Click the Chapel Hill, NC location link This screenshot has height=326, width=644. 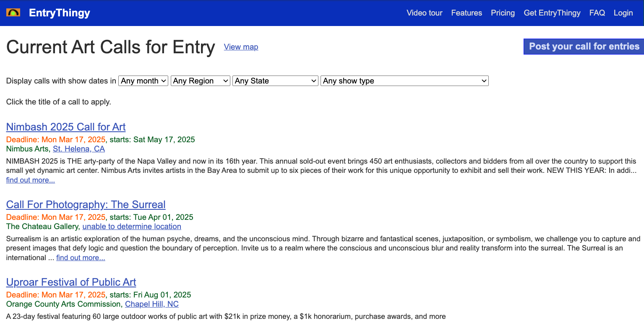click(x=152, y=304)
